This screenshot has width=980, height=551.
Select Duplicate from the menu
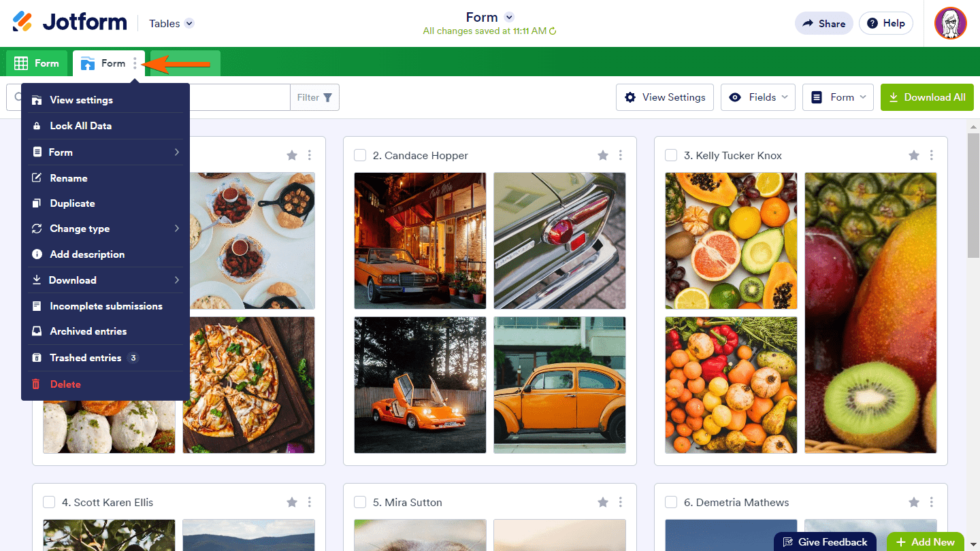105,203
